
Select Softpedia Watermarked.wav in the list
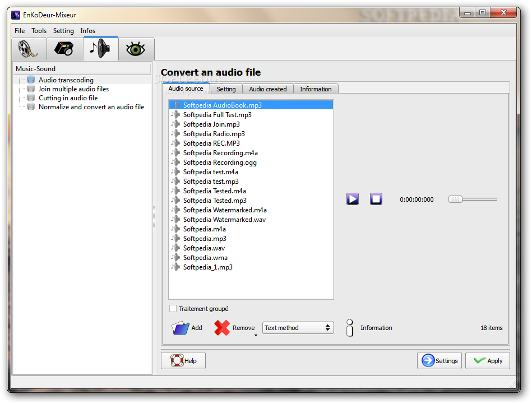[251, 220]
